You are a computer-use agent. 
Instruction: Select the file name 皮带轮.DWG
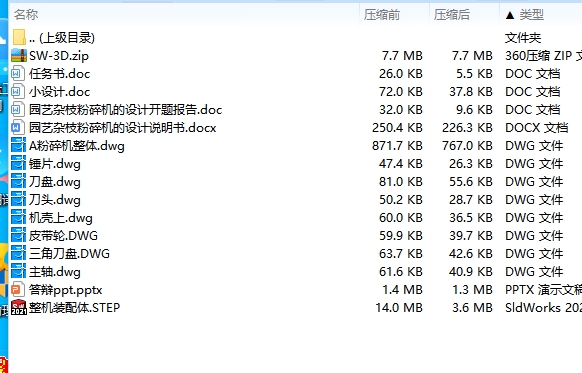pyautogui.click(x=63, y=236)
